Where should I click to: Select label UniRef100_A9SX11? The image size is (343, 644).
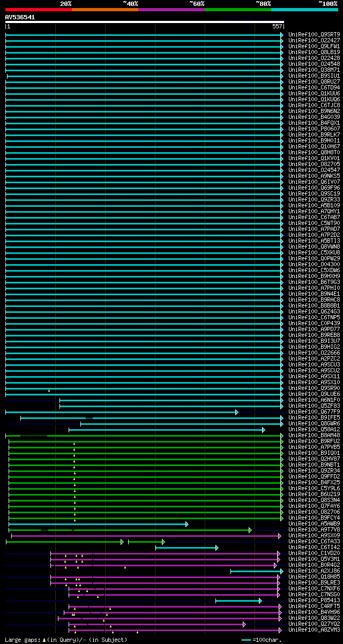point(314,376)
